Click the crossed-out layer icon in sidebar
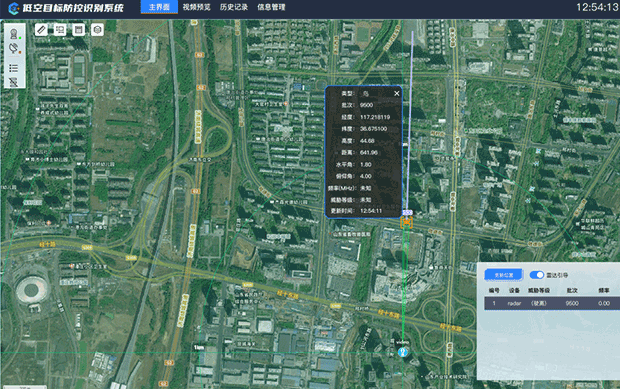 coord(13,82)
